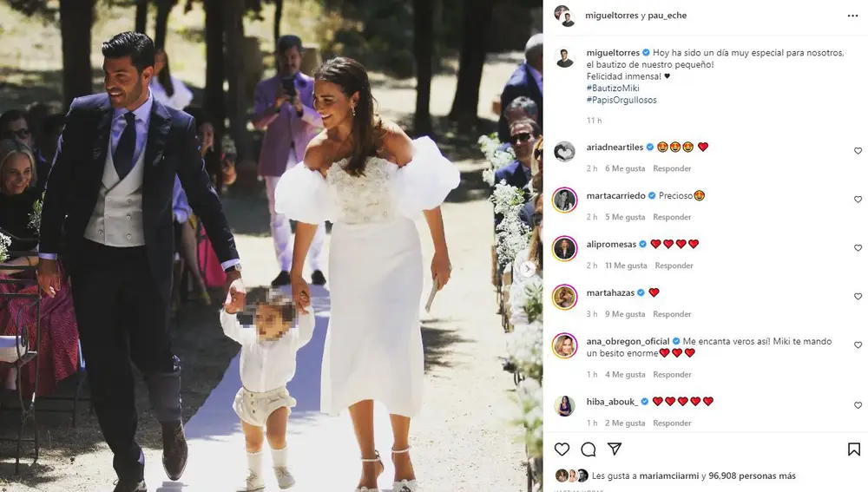Screen dimensions: 868x492
Task: Like the comment from ariadneartiles
Action: pyautogui.click(x=858, y=150)
